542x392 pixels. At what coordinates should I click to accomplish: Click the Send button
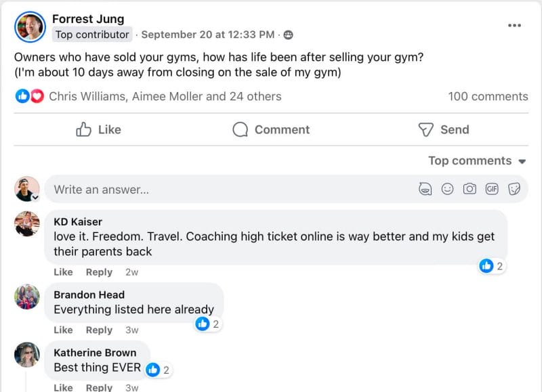(x=444, y=129)
